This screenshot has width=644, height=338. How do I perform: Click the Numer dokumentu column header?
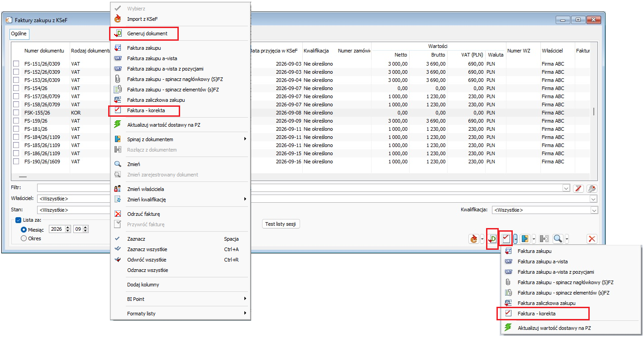(x=44, y=51)
